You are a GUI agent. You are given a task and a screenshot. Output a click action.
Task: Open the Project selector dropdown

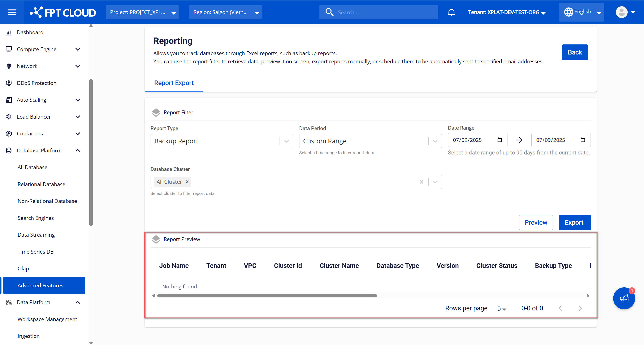(x=142, y=12)
